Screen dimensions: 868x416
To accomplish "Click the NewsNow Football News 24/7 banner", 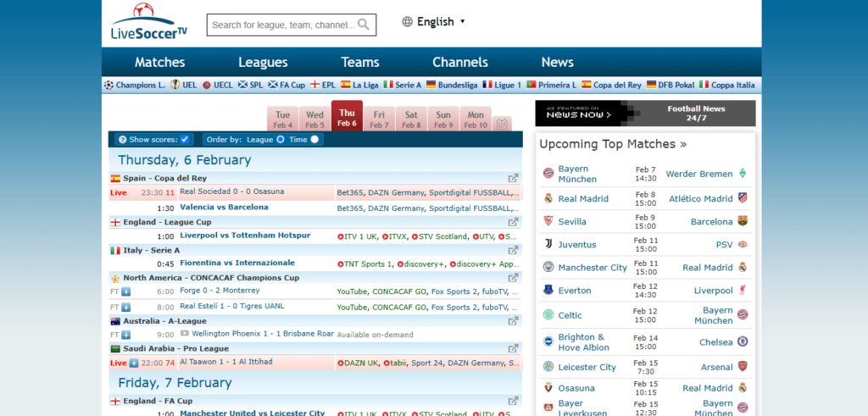I will pos(645,114).
